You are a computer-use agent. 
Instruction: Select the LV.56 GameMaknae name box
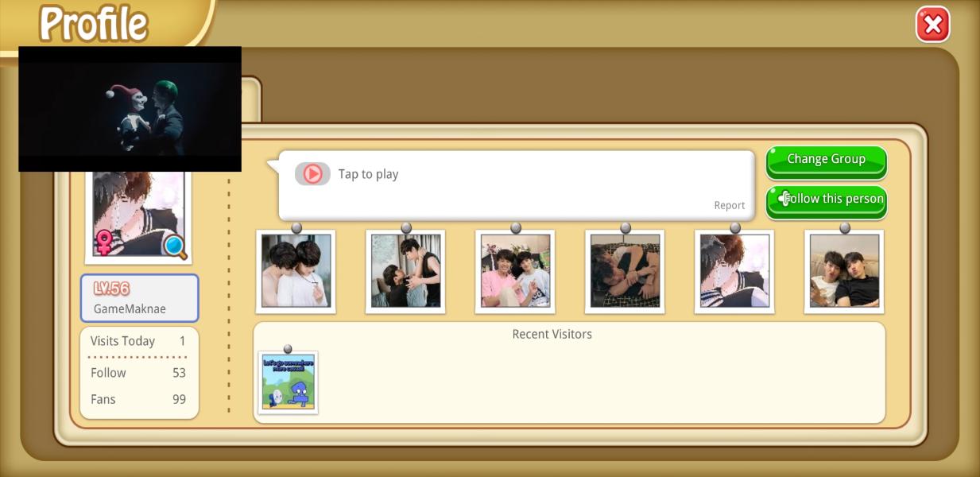click(139, 298)
